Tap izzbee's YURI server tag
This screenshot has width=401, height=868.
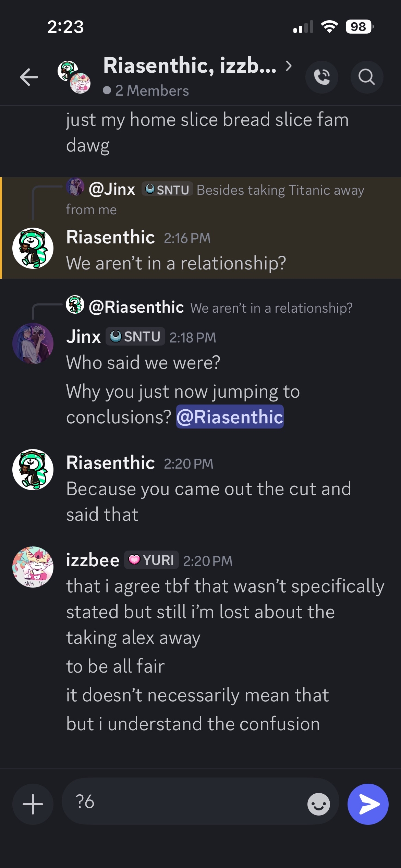(x=151, y=560)
